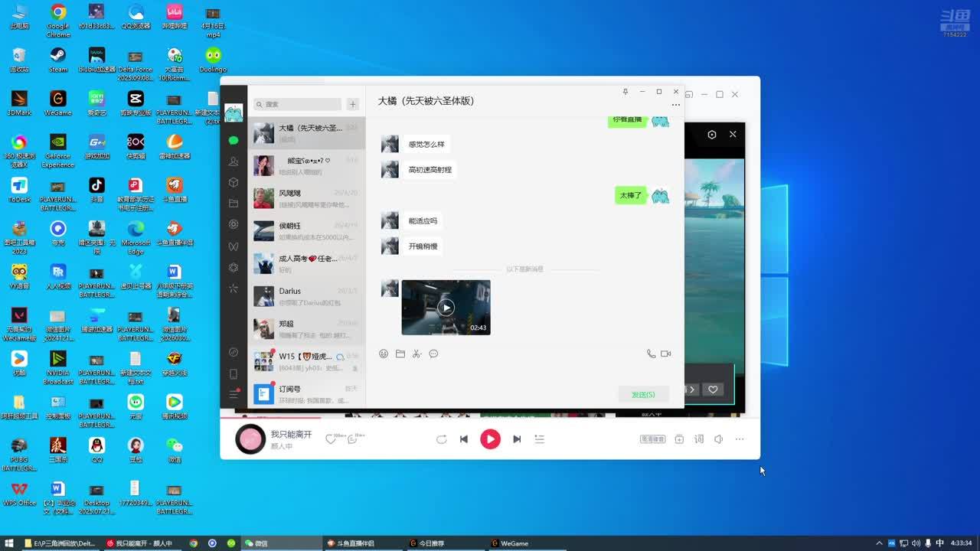The width and height of the screenshot is (980, 551).
Task: Click the WeChat search input field
Action: click(x=300, y=104)
